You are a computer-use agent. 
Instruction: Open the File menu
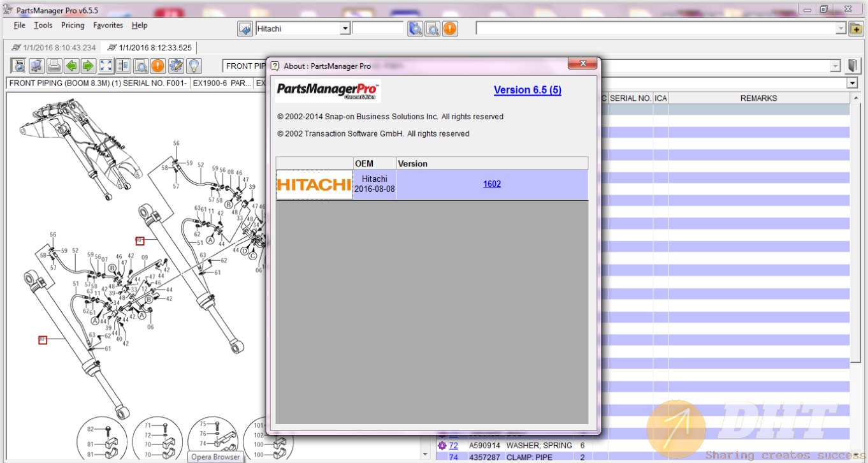pyautogui.click(x=20, y=26)
